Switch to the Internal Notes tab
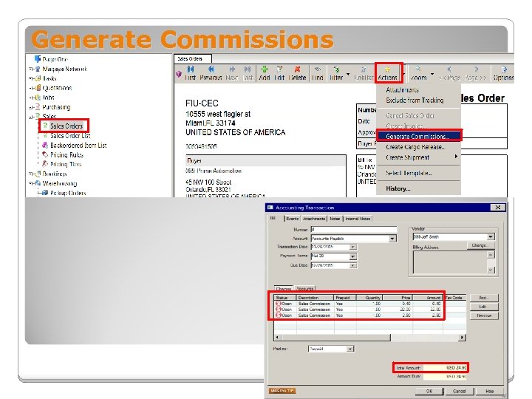This screenshot has width=532, height=399. pos(358,219)
